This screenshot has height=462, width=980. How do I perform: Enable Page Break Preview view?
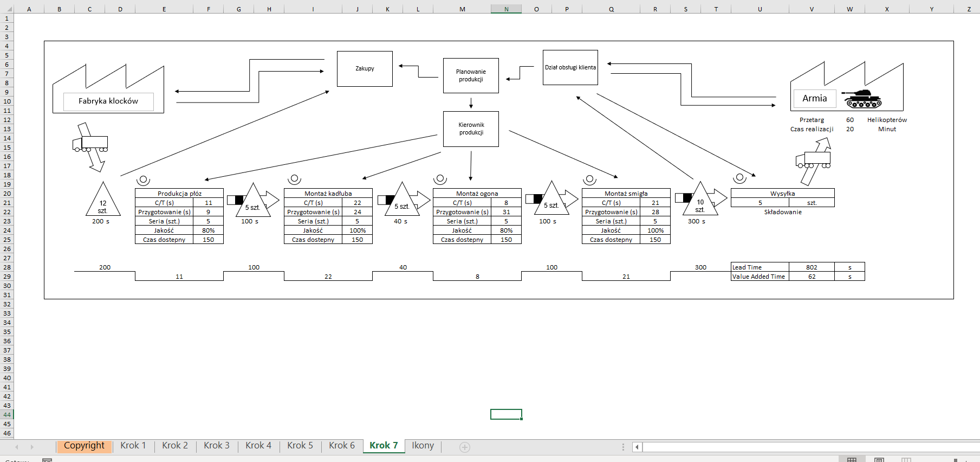click(906, 460)
